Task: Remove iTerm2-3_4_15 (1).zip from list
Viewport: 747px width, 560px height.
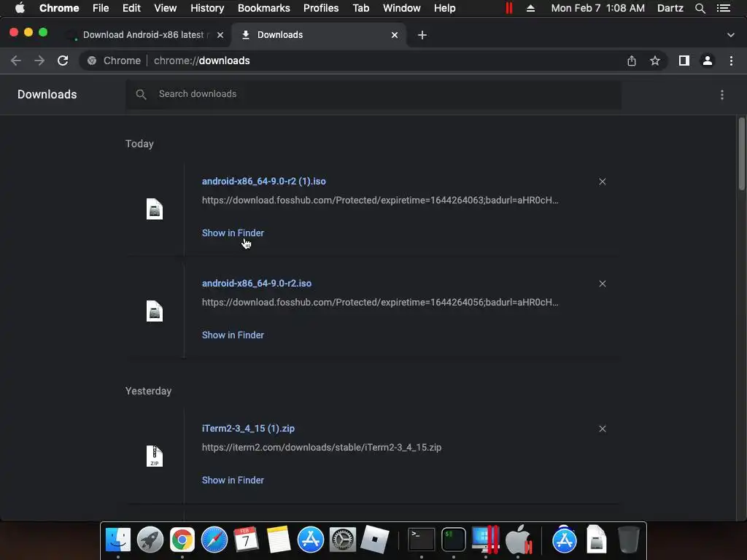Action: coord(602,429)
